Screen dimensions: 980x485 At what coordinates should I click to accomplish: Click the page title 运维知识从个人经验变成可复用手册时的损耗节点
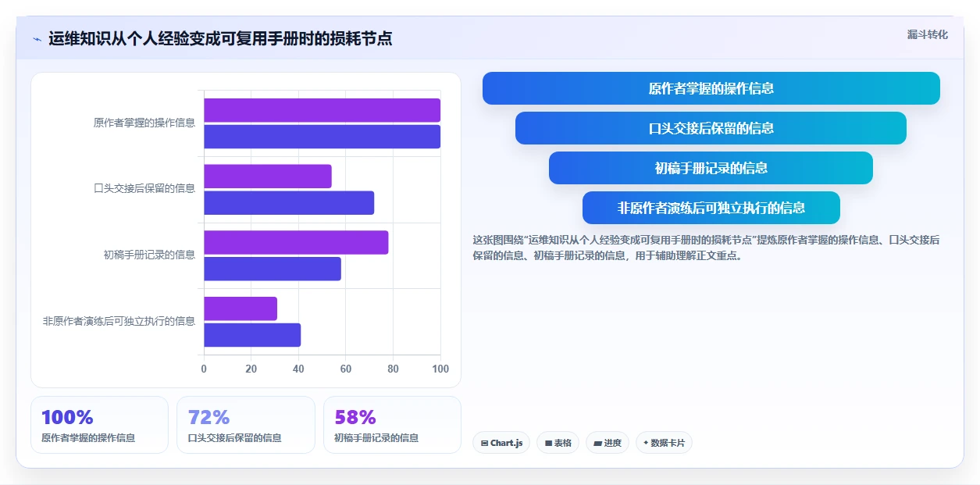pyautogui.click(x=220, y=38)
